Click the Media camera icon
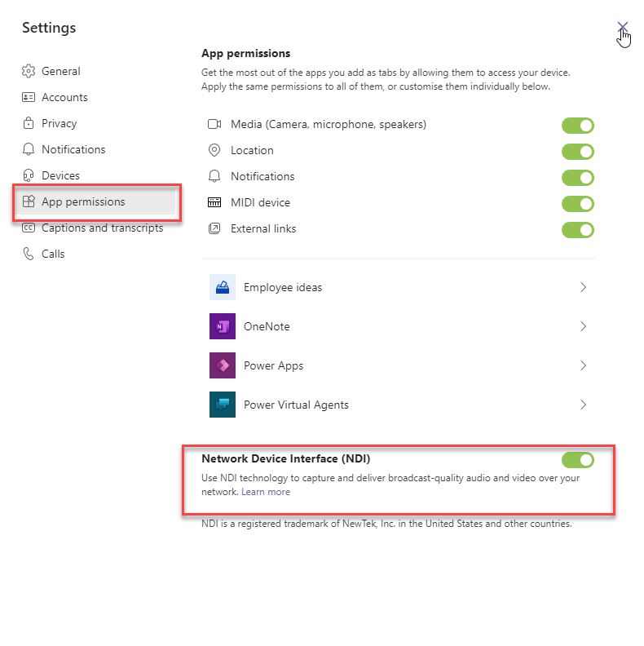This screenshot has width=644, height=646. (x=214, y=124)
